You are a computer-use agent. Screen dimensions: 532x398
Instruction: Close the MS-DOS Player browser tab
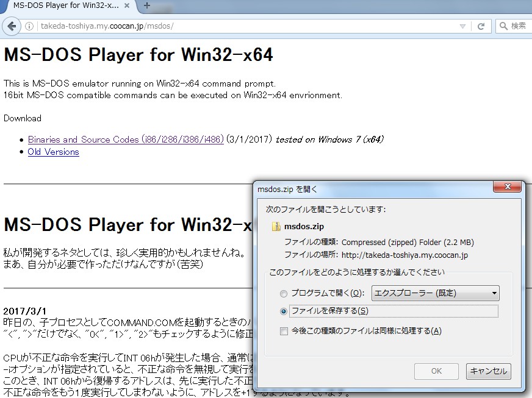126,5
